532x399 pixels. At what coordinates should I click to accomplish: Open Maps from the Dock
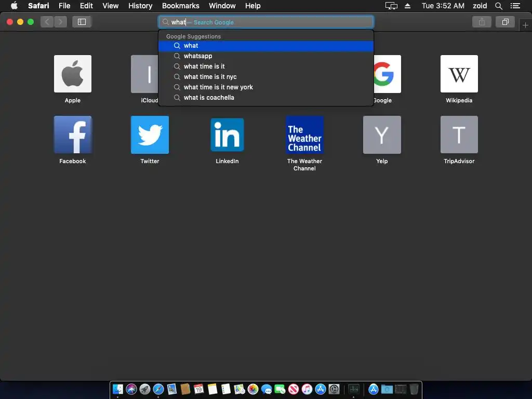point(239,389)
